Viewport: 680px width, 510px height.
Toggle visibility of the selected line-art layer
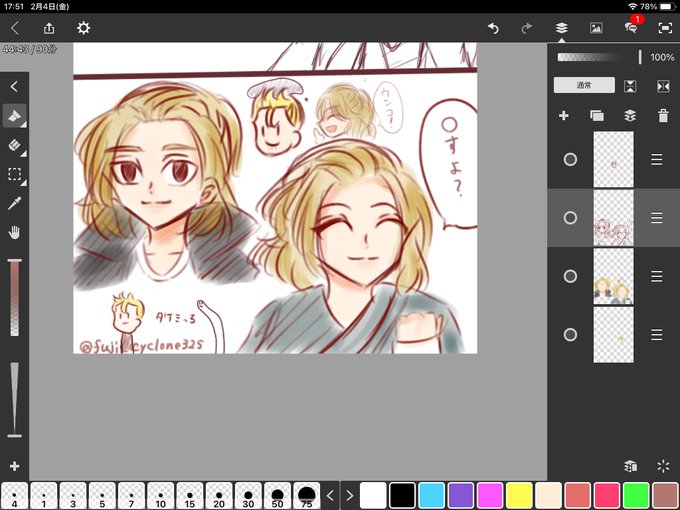coord(570,218)
